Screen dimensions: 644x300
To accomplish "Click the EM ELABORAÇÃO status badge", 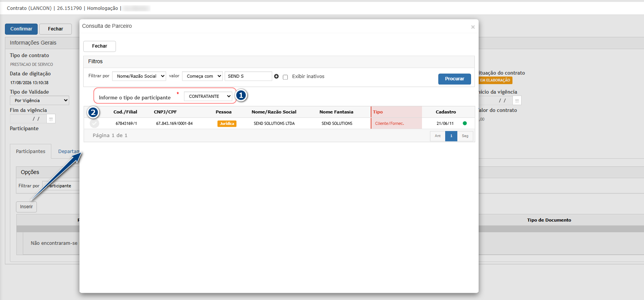I will click(x=495, y=80).
